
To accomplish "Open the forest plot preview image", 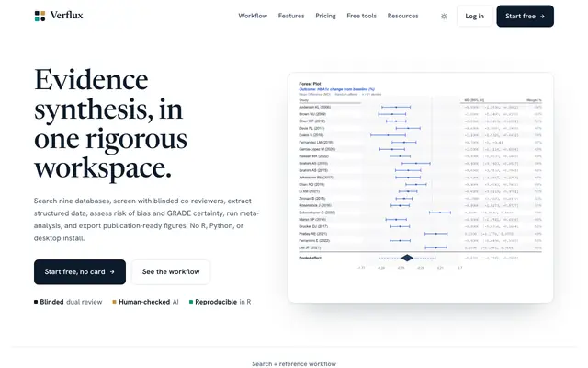I will click(421, 188).
